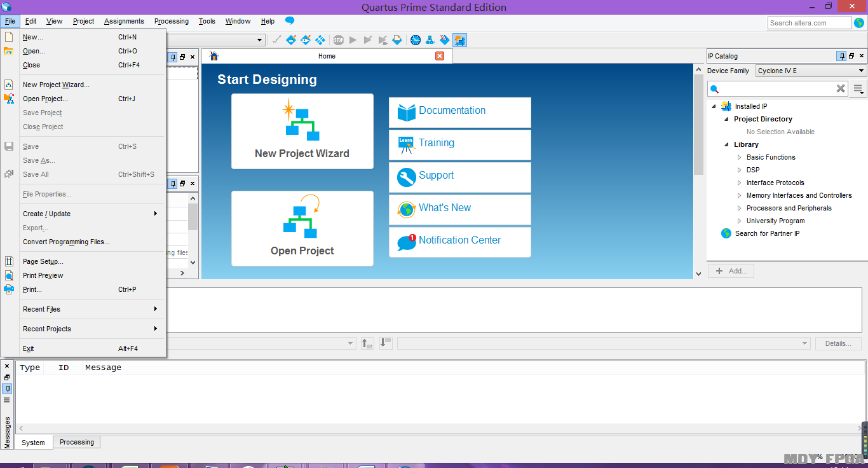Click Search for Partner IP globe icon
The image size is (868, 468).
click(726, 233)
